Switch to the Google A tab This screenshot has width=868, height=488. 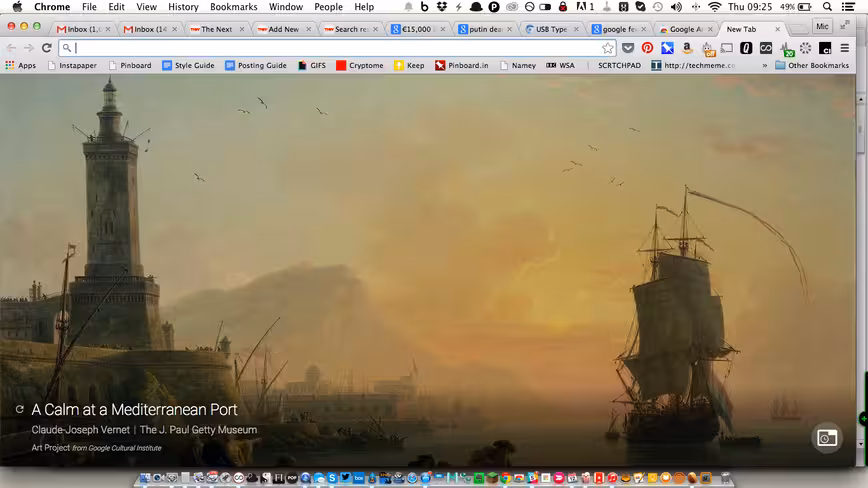(x=685, y=29)
